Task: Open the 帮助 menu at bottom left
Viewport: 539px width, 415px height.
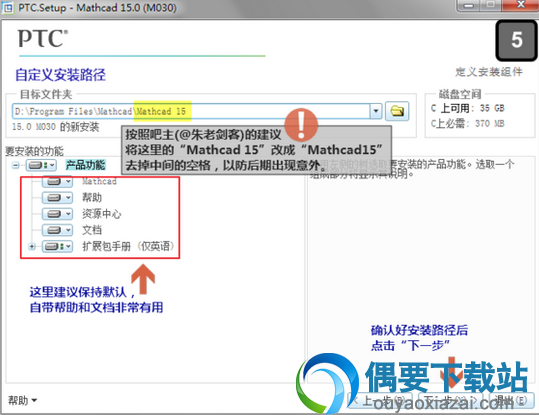Action: coord(22,400)
